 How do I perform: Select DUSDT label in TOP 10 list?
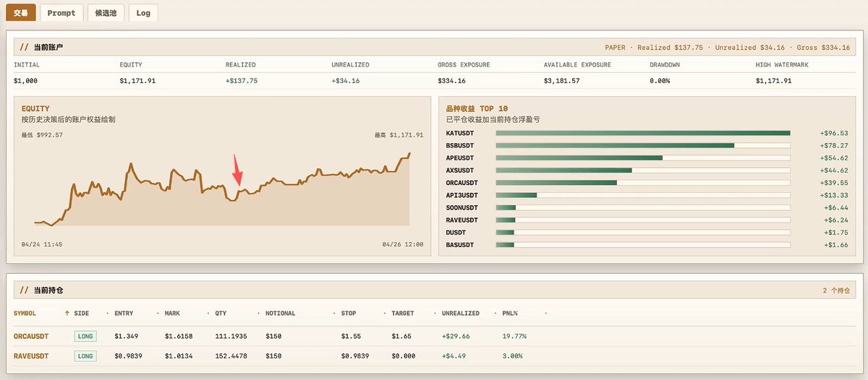(456, 233)
